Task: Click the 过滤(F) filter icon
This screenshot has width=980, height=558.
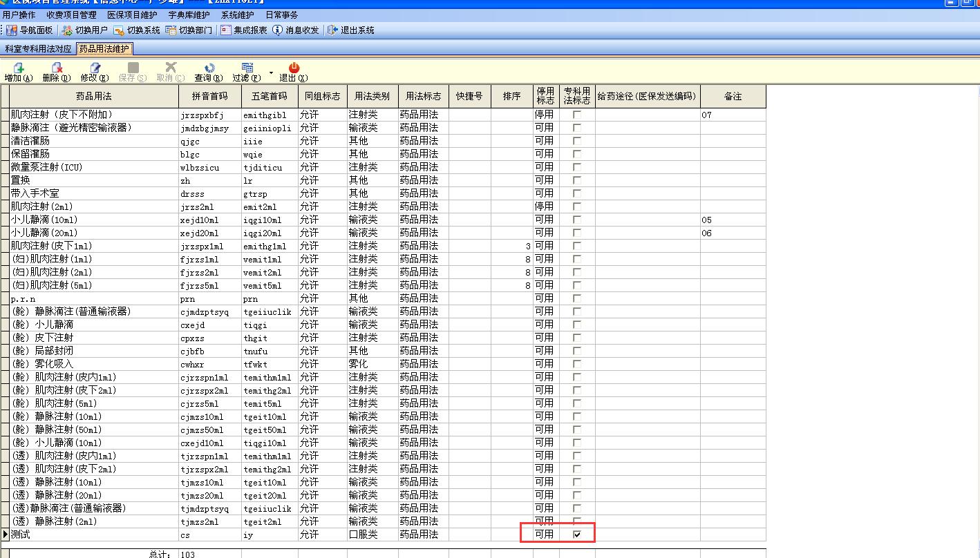Action: [x=247, y=68]
